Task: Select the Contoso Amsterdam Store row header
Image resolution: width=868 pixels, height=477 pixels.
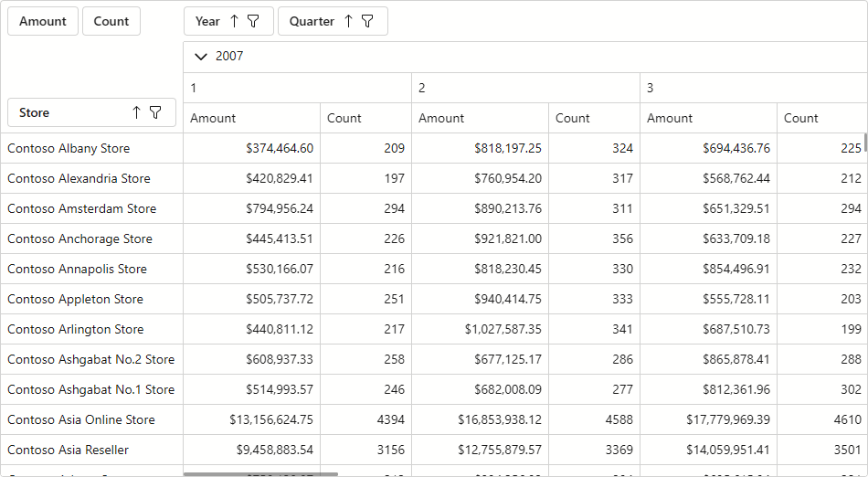Action: click(92, 208)
